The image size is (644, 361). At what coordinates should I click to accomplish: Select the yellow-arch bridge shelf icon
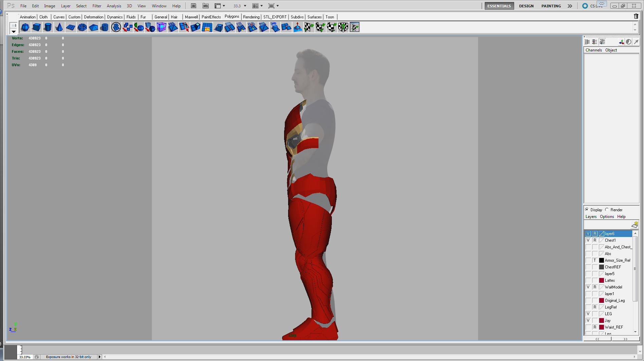(207, 27)
